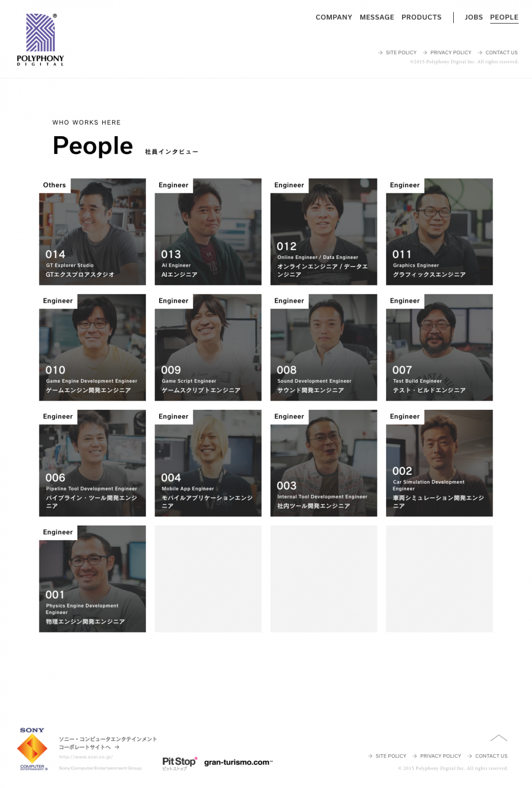The height and width of the screenshot is (788, 532).
Task: Click arrow after Japanese corporate site text
Action: [117, 747]
